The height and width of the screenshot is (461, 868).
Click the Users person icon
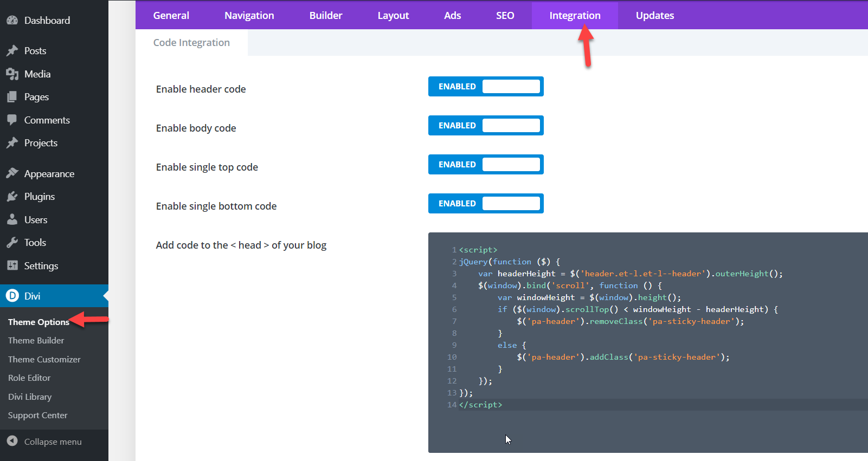click(x=12, y=220)
